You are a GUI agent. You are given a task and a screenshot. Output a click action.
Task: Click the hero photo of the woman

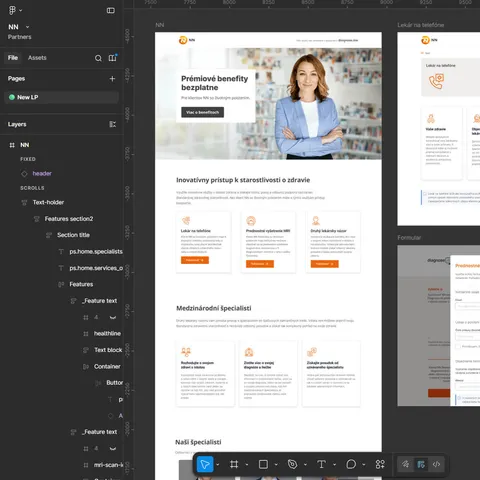[x=310, y=107]
